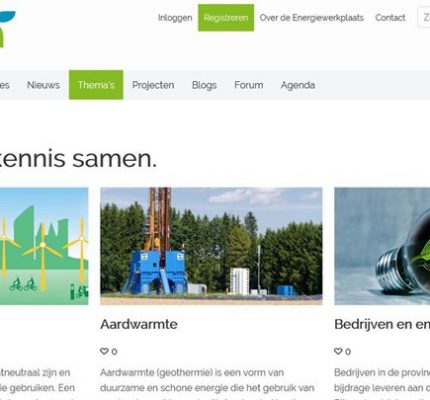Select the Nieuws menu item
Image resolution: width=430 pixels, height=400 pixels.
(x=43, y=85)
